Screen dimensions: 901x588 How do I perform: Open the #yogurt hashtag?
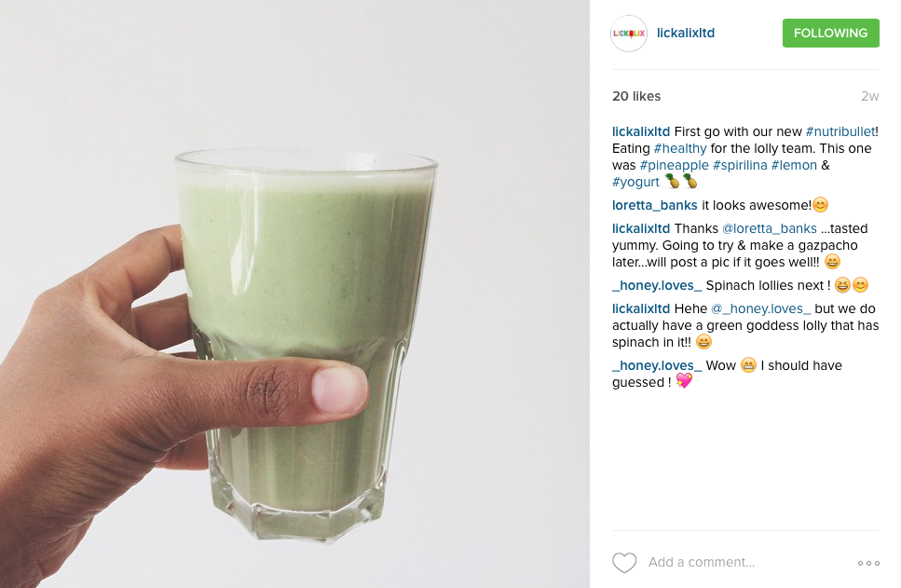[635, 182]
